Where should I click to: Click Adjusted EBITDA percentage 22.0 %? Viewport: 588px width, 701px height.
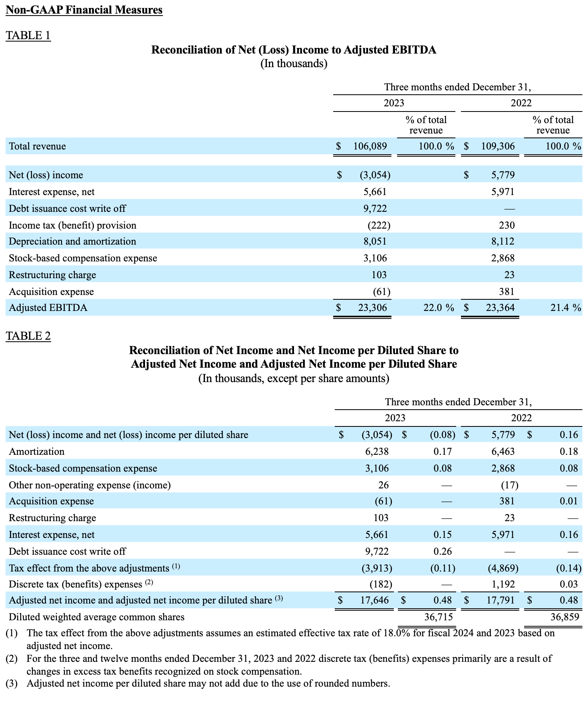point(438,308)
